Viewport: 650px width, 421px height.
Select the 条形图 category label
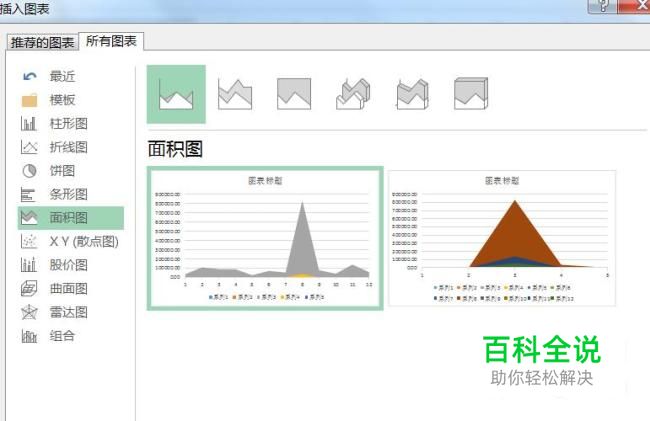(68, 194)
